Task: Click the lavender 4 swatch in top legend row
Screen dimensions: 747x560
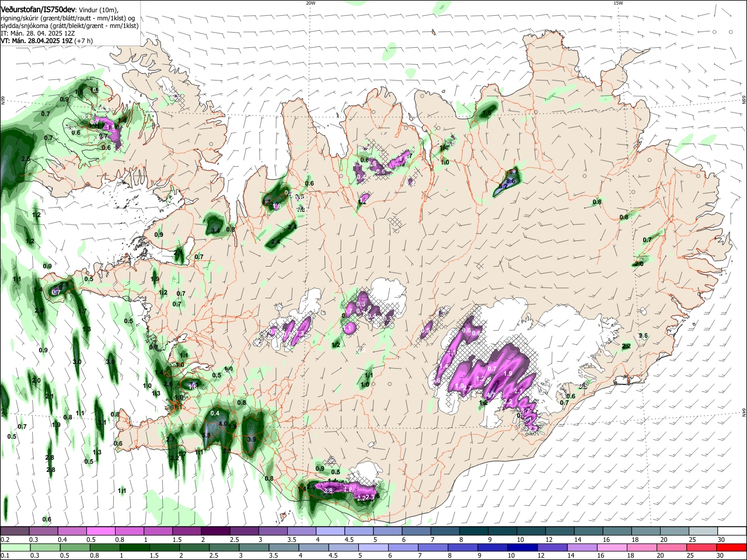Action: click(330, 531)
